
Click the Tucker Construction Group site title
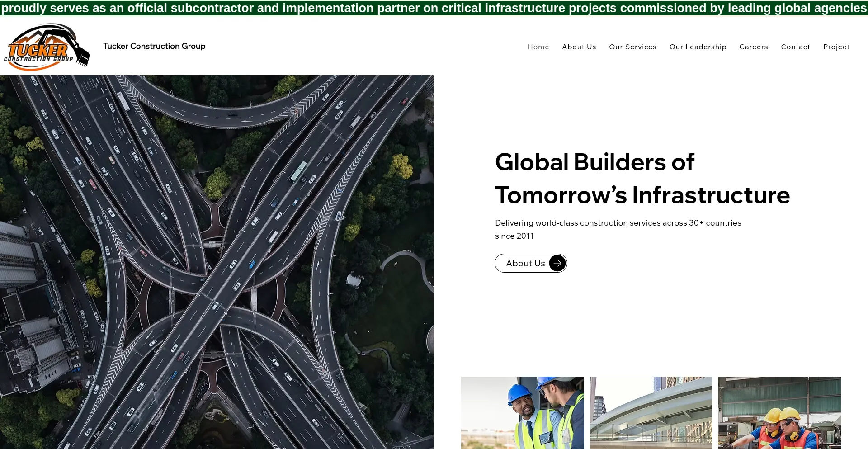tap(154, 46)
